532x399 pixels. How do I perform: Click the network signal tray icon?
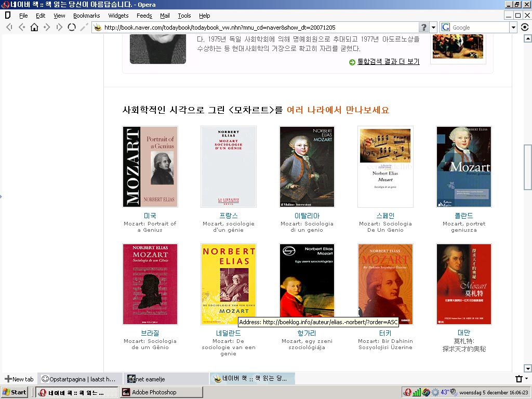[417, 393]
